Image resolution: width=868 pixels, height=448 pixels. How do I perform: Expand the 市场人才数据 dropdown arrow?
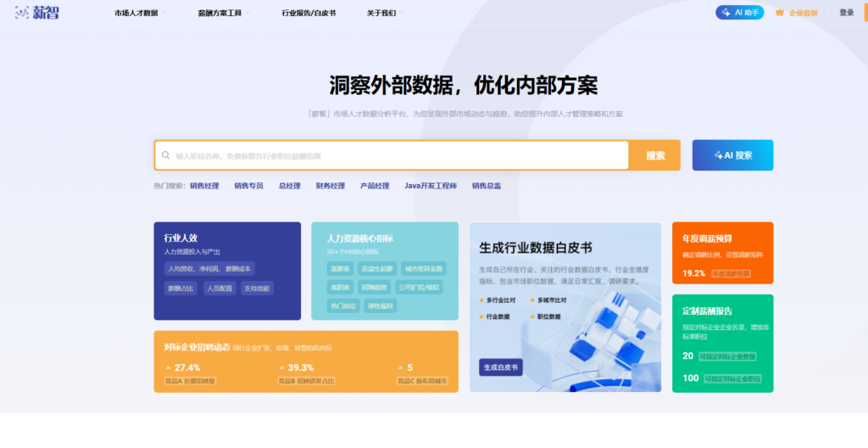tap(164, 13)
